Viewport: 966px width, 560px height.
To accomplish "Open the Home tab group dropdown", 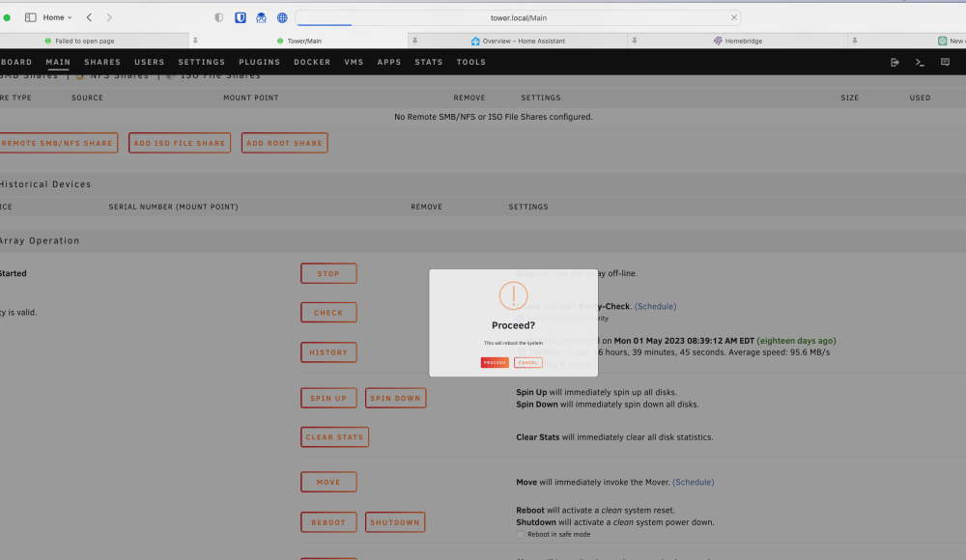I will [x=57, y=17].
